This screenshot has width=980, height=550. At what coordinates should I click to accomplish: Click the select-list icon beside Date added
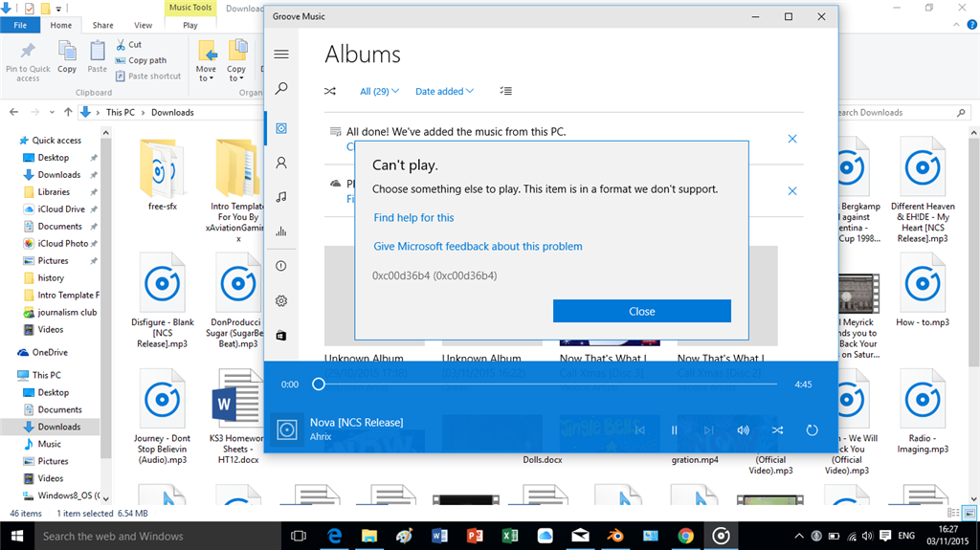505,91
